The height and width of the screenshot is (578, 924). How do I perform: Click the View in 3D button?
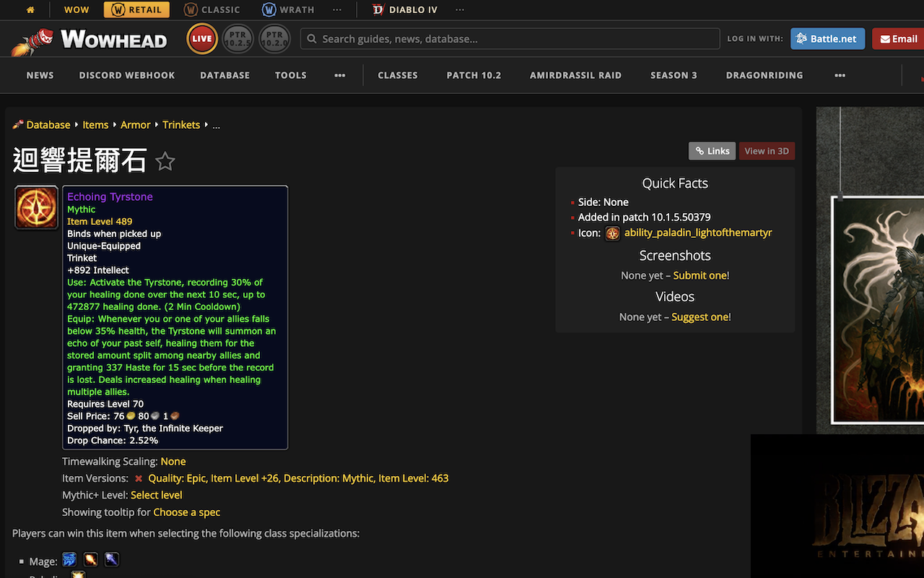pyautogui.click(x=767, y=151)
